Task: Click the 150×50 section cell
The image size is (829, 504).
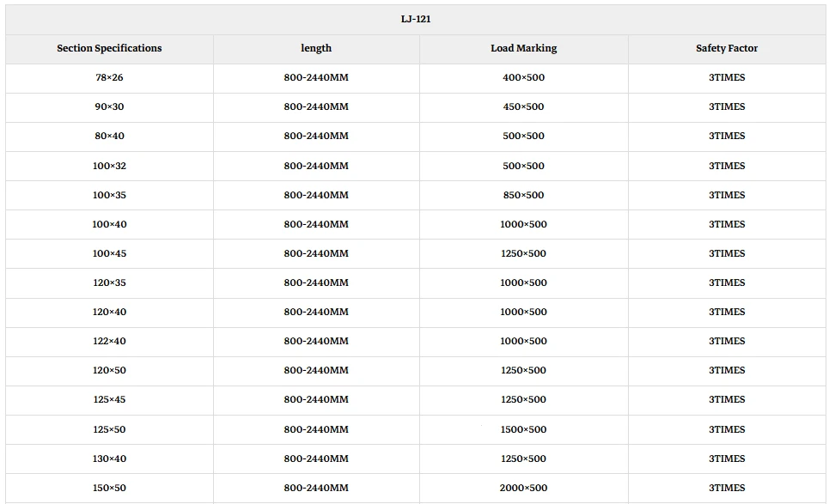Action: (109, 489)
